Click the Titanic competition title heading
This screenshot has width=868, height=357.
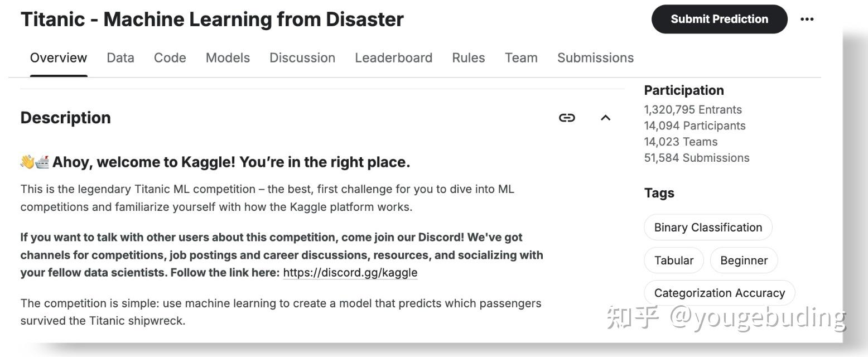tap(212, 20)
